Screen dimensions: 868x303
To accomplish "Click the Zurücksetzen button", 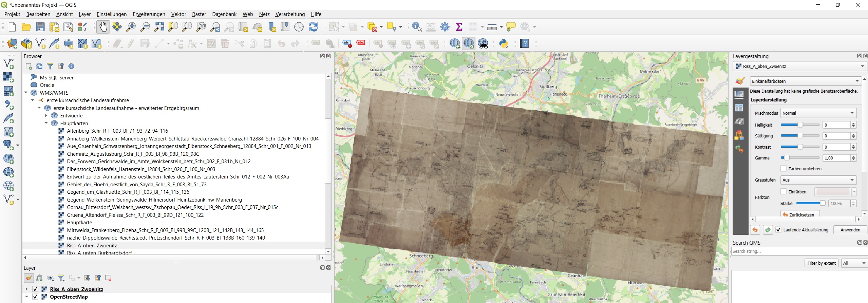I will (800, 214).
